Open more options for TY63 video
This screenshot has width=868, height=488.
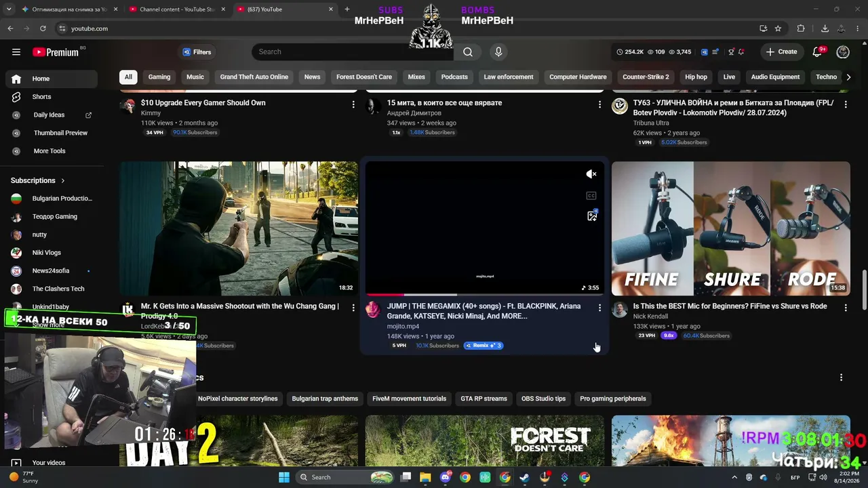pyautogui.click(x=846, y=104)
